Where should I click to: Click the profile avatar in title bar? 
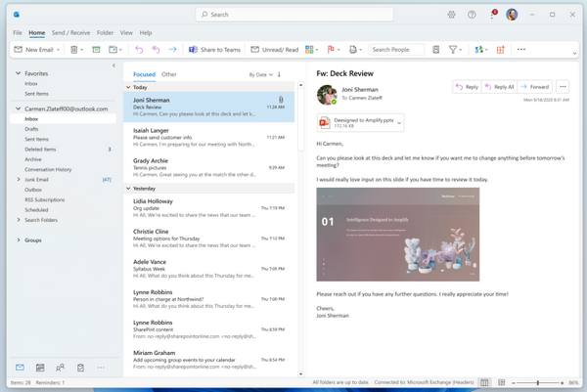512,15
